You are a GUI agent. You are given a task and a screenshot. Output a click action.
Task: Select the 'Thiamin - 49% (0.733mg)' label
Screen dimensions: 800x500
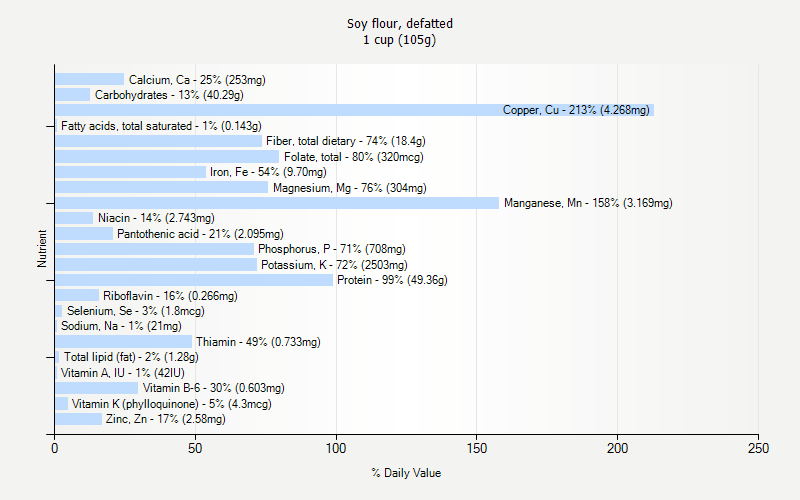[x=258, y=342]
